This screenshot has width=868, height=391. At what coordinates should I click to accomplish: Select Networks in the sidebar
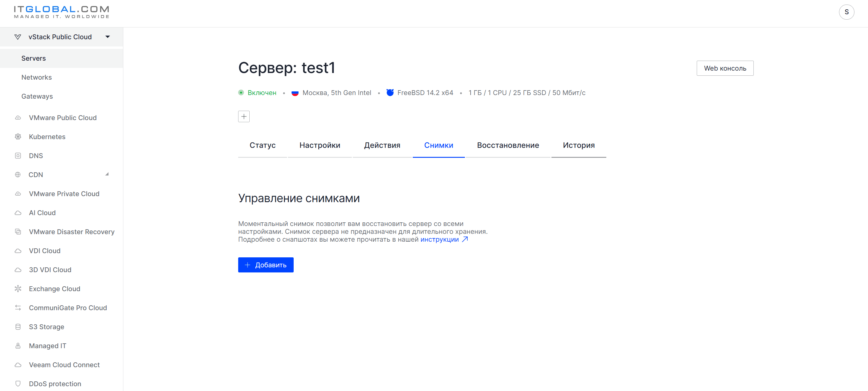[x=37, y=77]
